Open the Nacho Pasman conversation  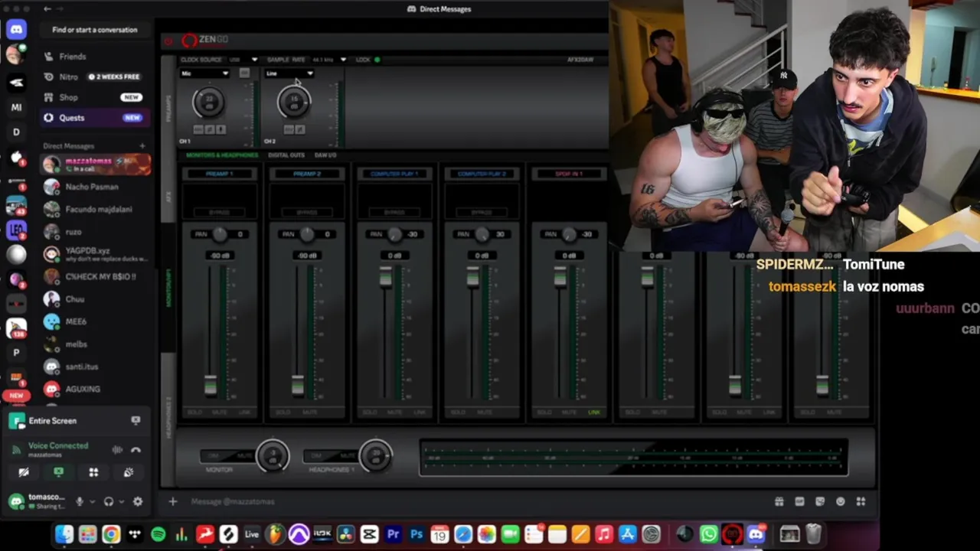click(x=95, y=187)
